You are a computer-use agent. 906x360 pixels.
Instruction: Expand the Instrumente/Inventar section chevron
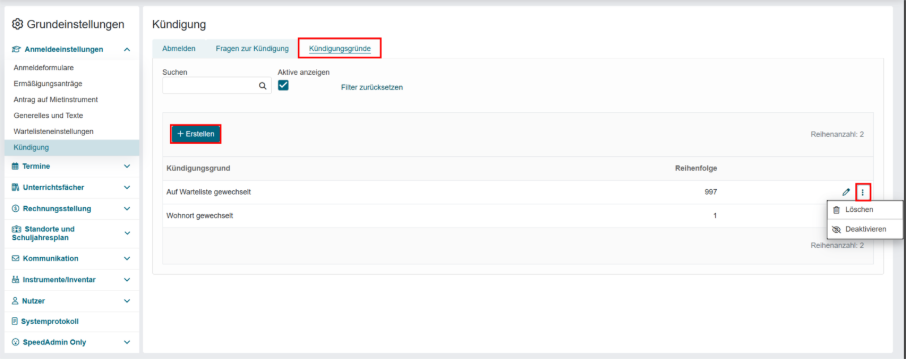127,280
